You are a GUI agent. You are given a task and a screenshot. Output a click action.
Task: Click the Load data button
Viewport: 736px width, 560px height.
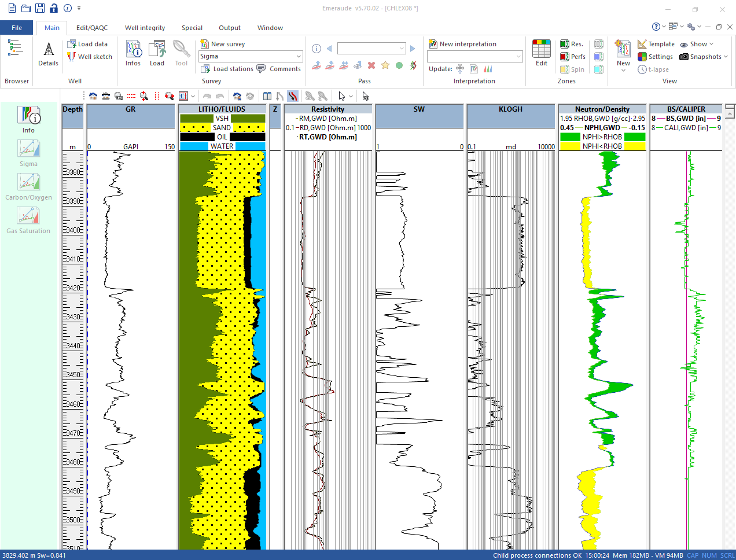tap(87, 44)
